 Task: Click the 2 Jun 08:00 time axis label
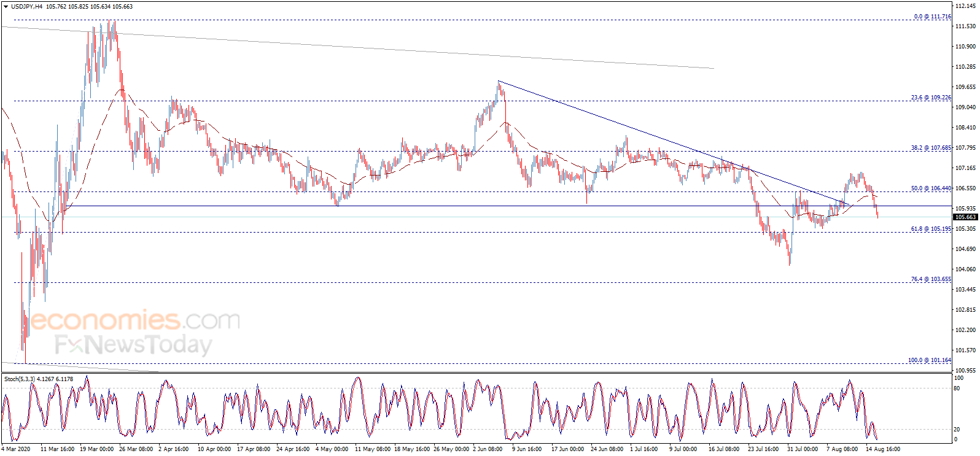tap(486, 449)
